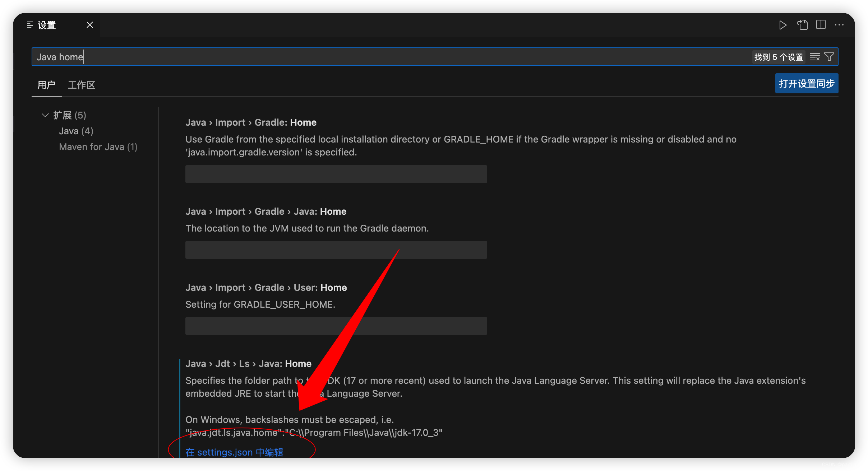The width and height of the screenshot is (868, 471).
Task: Click the Gradle: Home path input
Action: (336, 174)
